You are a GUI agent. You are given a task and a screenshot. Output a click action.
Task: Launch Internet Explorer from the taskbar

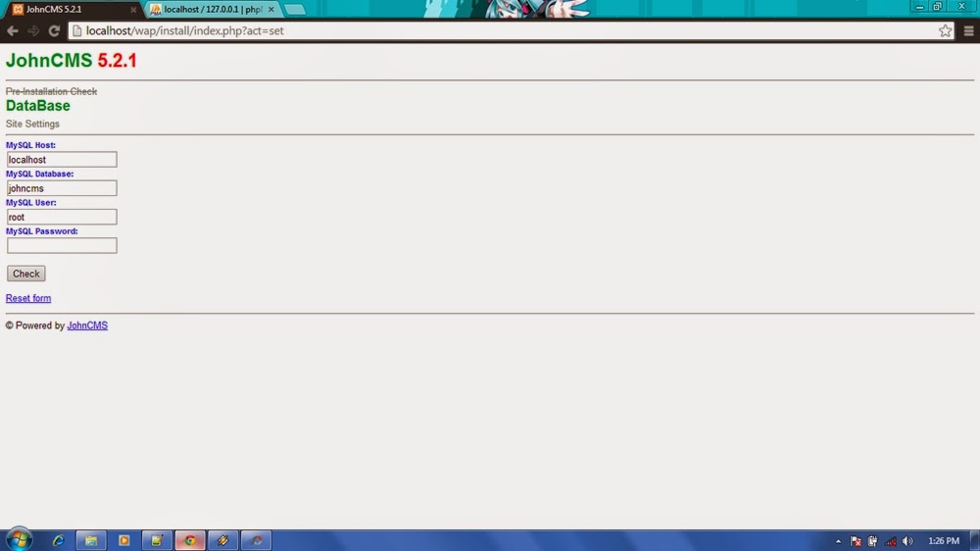point(58,540)
